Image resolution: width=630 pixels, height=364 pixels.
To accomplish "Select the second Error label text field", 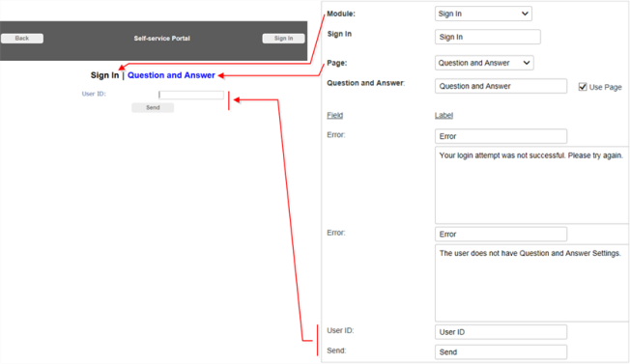I will tap(501, 234).
